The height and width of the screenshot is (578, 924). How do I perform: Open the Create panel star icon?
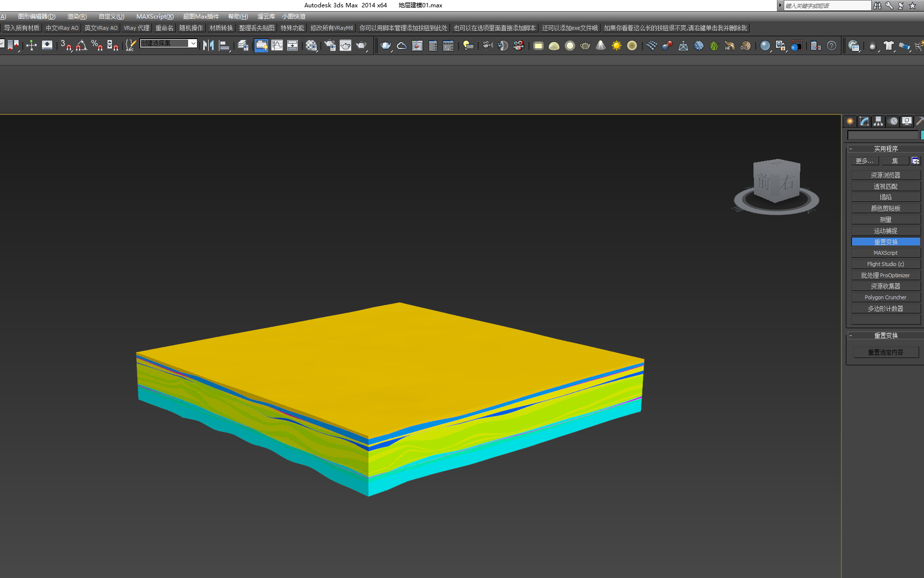pos(850,121)
